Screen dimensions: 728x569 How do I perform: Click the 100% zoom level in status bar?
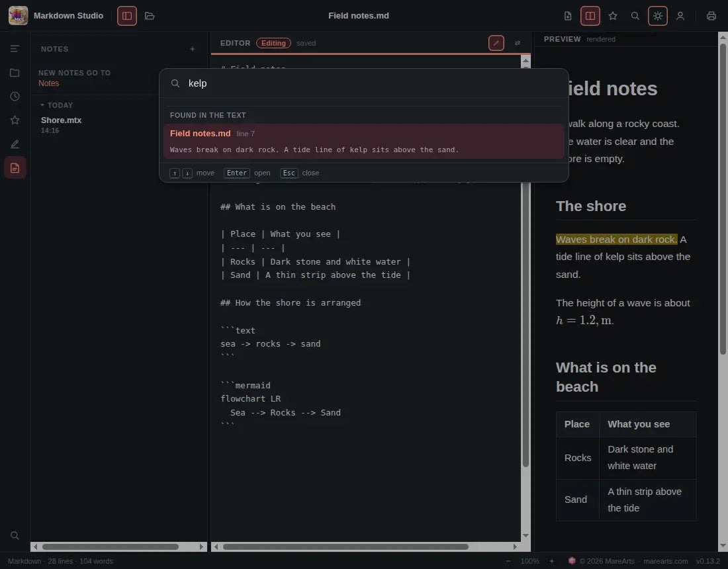click(529, 561)
